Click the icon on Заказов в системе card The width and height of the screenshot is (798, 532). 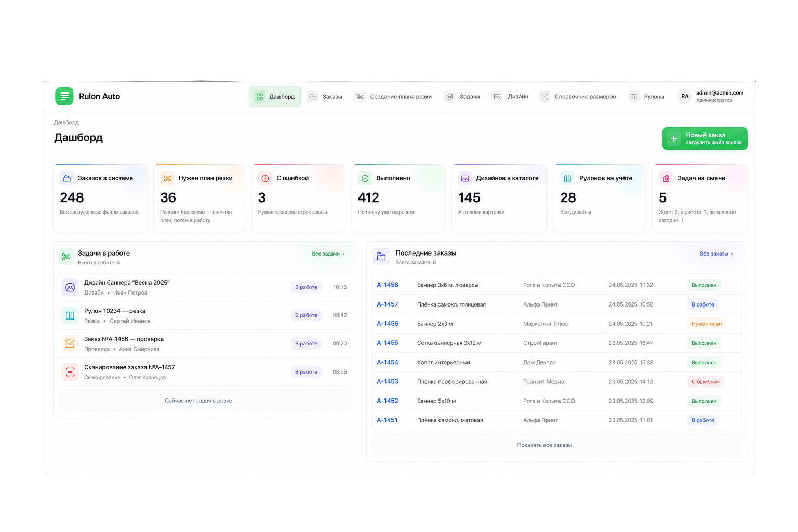pyautogui.click(x=67, y=178)
